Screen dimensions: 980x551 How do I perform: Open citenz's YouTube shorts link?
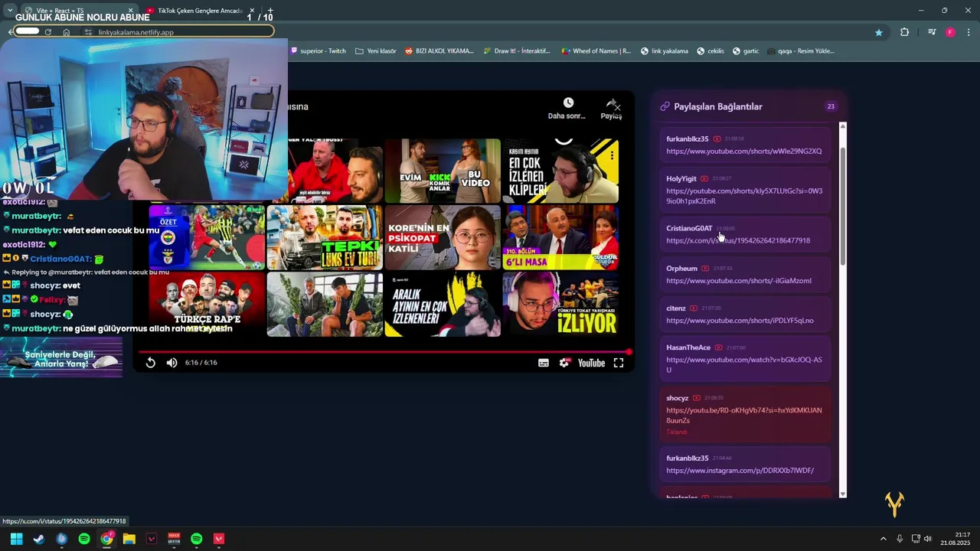740,321
